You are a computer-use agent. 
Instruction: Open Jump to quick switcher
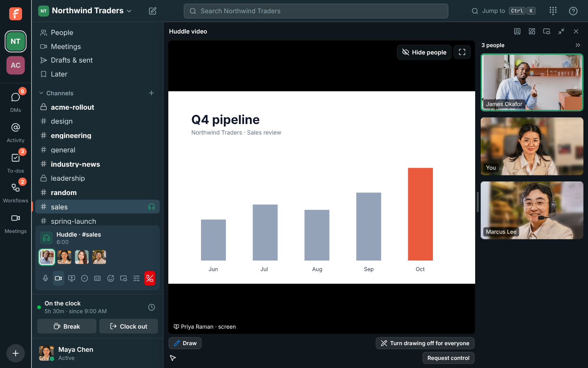pos(503,11)
